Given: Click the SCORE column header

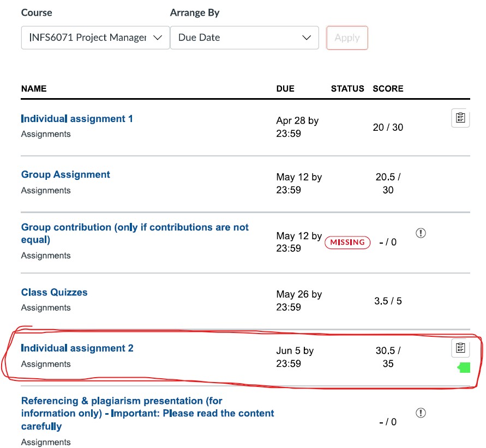Looking at the screenshot, I should pyautogui.click(x=388, y=88).
